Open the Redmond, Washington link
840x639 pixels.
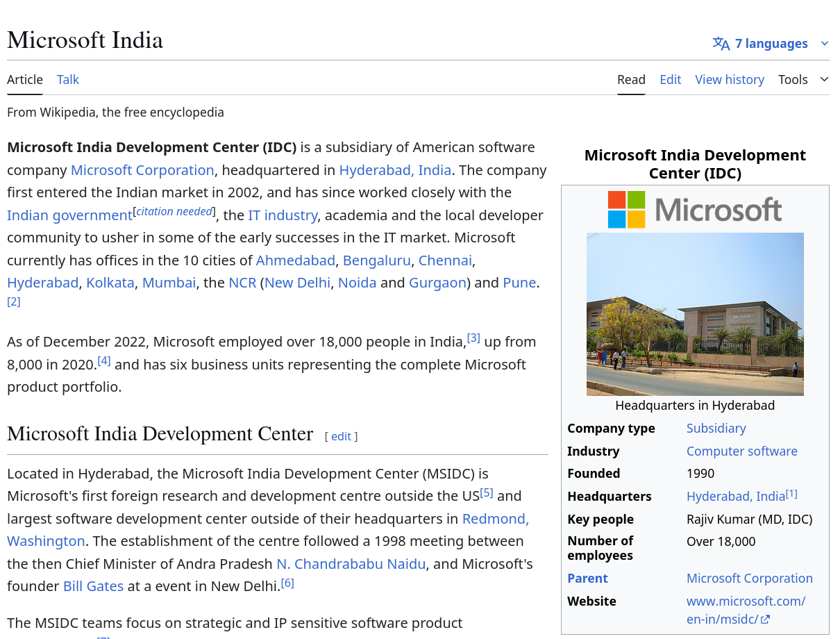coord(496,519)
